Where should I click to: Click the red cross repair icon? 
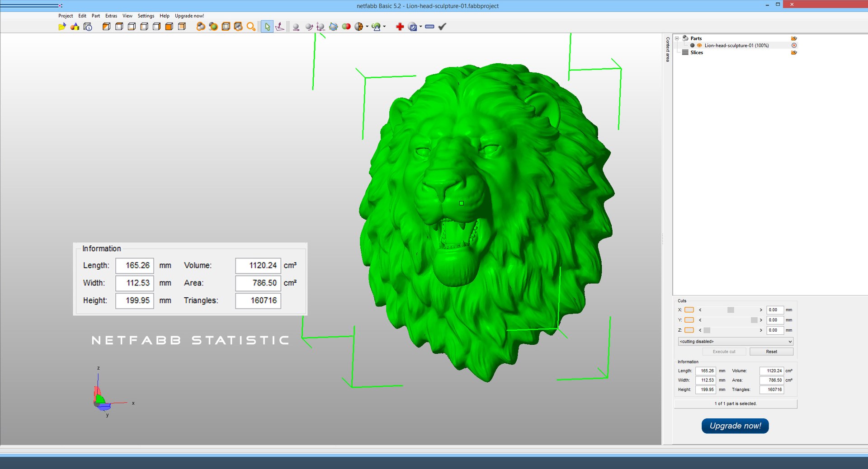[400, 27]
